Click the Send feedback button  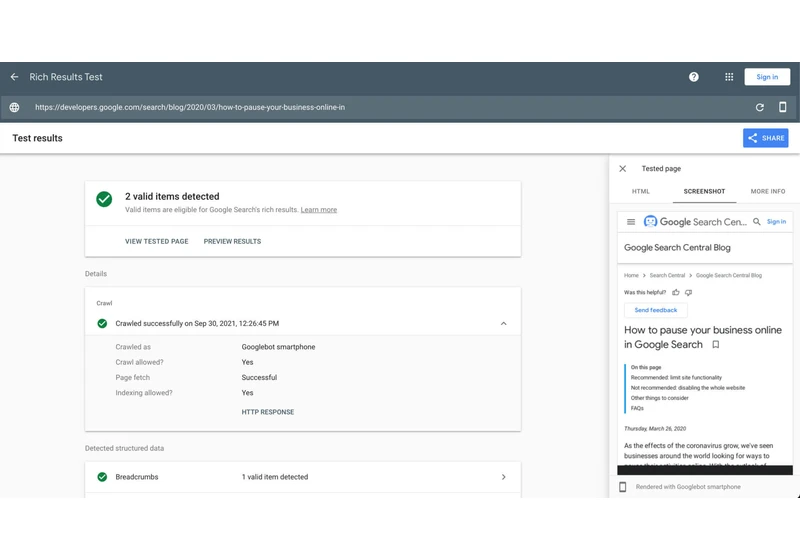coord(656,310)
